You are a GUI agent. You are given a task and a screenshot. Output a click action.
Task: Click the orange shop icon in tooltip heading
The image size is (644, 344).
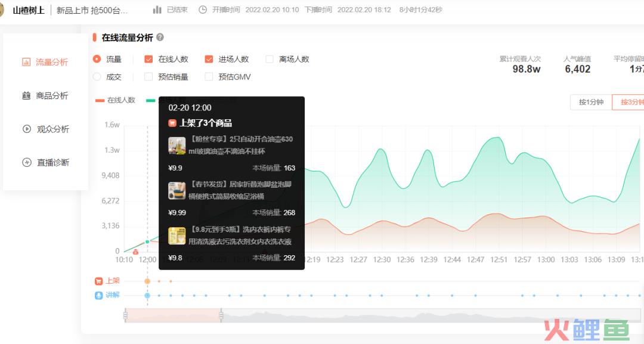tap(172, 123)
